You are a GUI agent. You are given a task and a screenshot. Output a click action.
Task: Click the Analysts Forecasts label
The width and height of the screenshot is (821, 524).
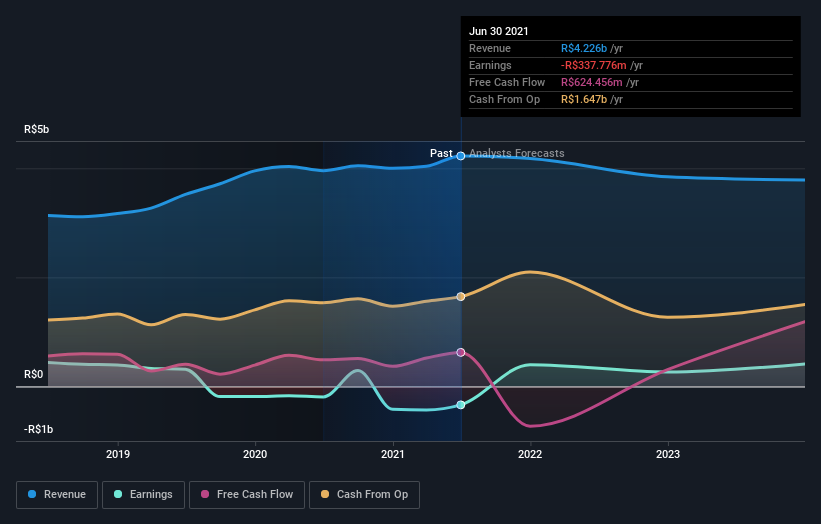tap(517, 153)
